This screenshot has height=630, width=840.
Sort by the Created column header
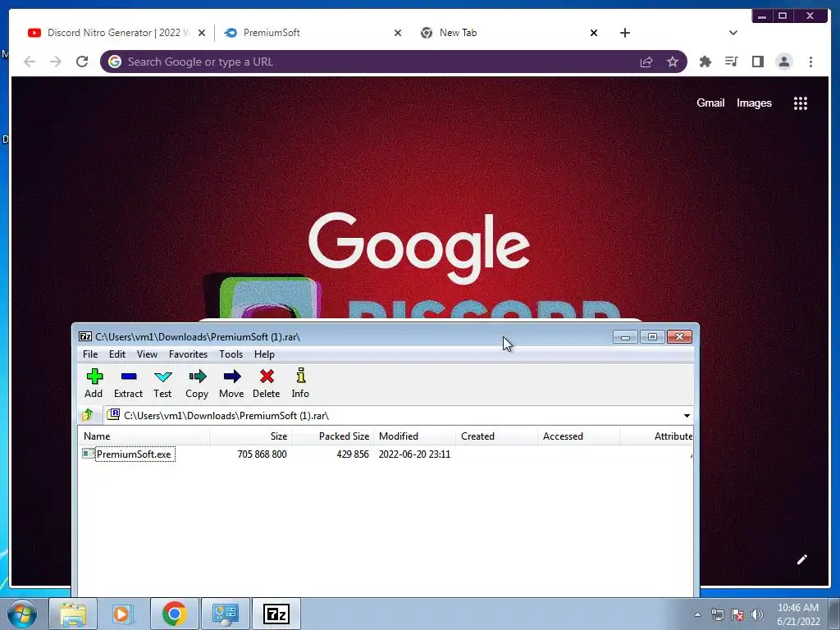[496, 436]
